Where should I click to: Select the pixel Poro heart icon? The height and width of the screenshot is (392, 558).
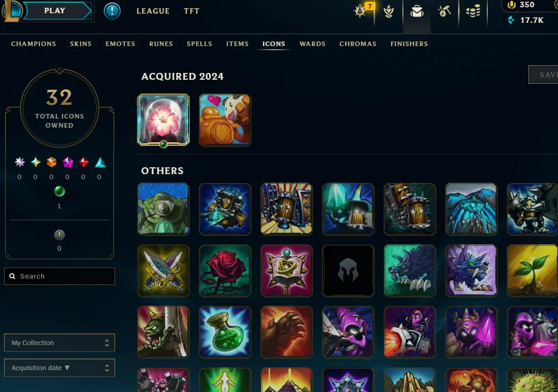point(225,120)
